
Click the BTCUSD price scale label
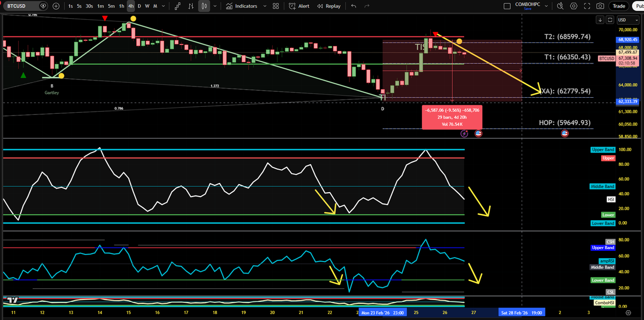606,58
